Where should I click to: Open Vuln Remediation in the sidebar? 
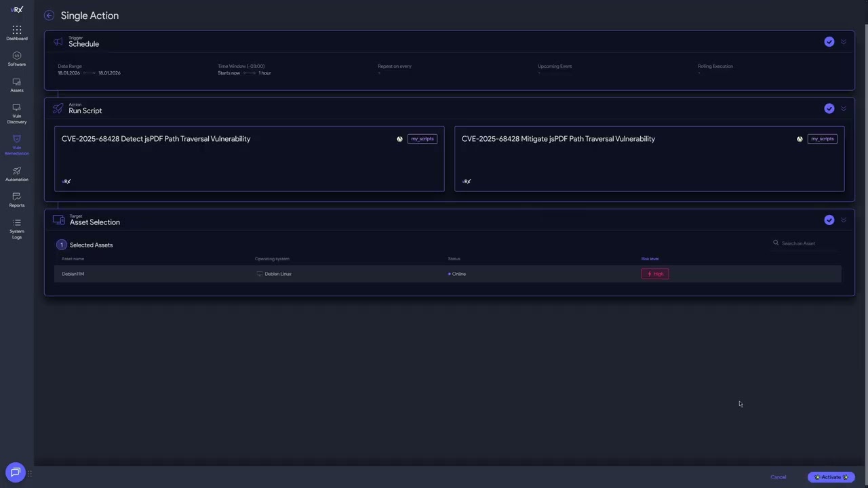(x=17, y=146)
